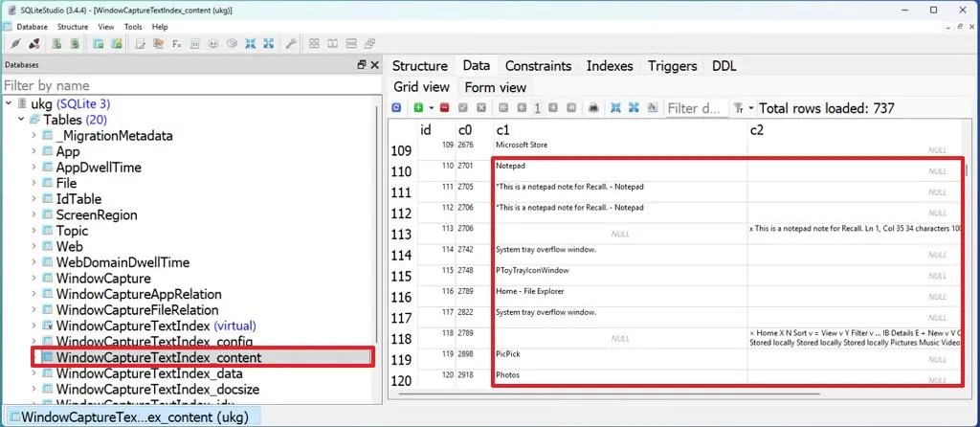Click the Tile windows vertically icon
Screen dimensions: 980x427
[x=332, y=44]
